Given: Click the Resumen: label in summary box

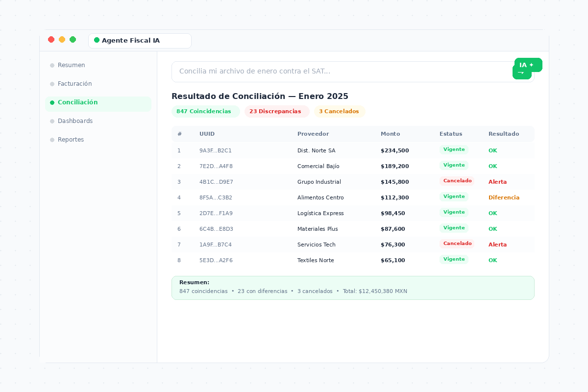Looking at the screenshot, I should click(x=194, y=282).
